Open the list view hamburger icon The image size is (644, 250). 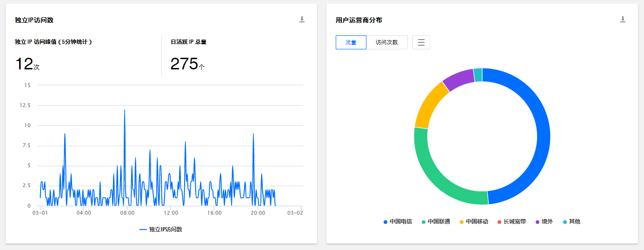tap(421, 42)
